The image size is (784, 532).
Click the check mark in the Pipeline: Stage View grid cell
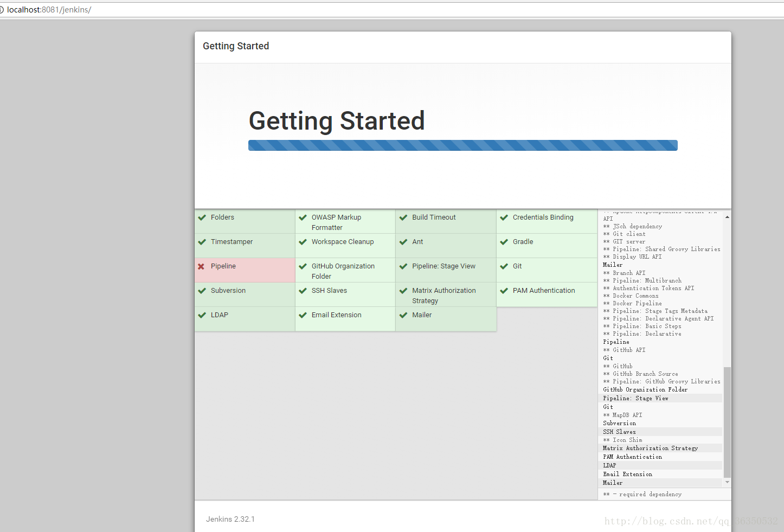[x=403, y=266]
